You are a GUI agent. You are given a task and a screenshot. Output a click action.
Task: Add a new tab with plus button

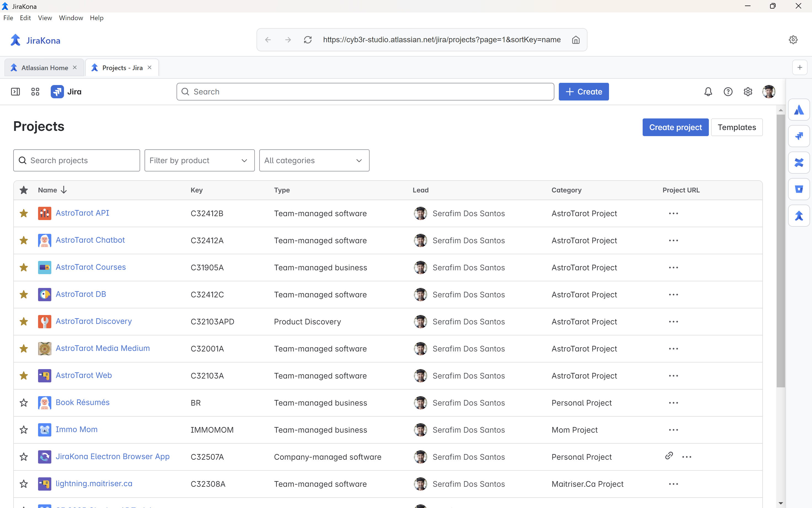[x=800, y=68]
